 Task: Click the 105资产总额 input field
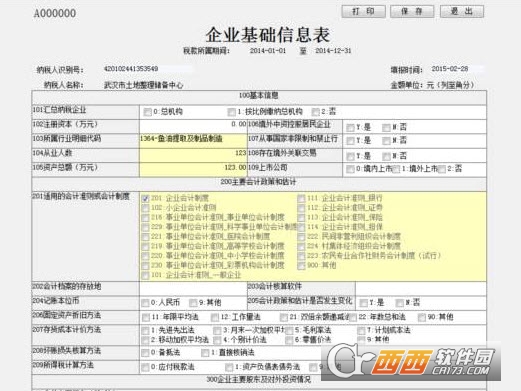click(193, 169)
